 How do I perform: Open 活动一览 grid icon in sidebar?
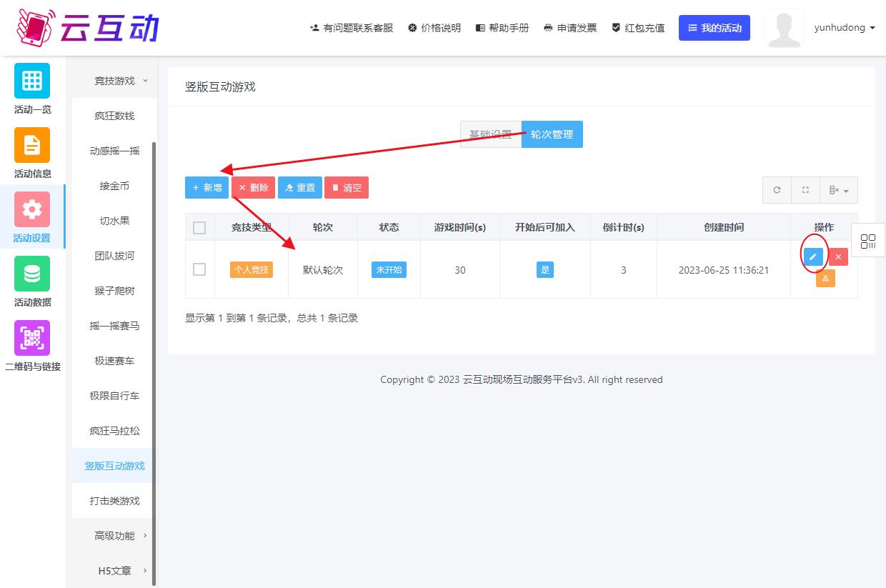pos(32,81)
